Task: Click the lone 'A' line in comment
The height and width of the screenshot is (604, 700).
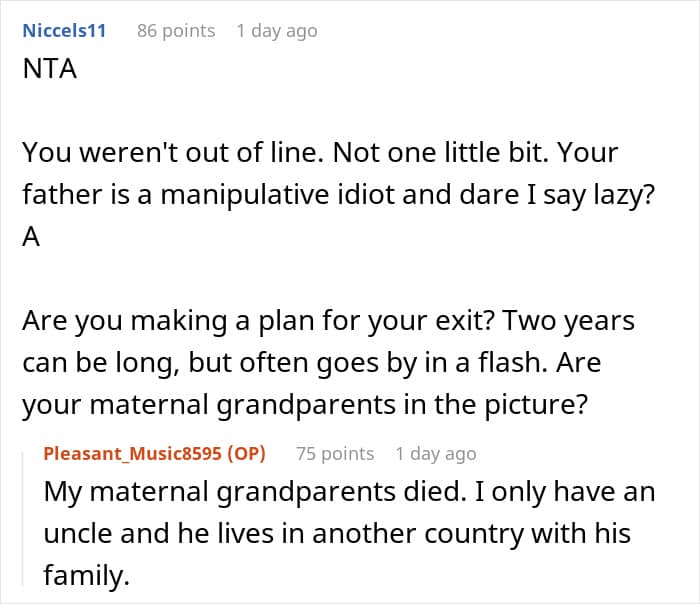Action: (x=31, y=237)
